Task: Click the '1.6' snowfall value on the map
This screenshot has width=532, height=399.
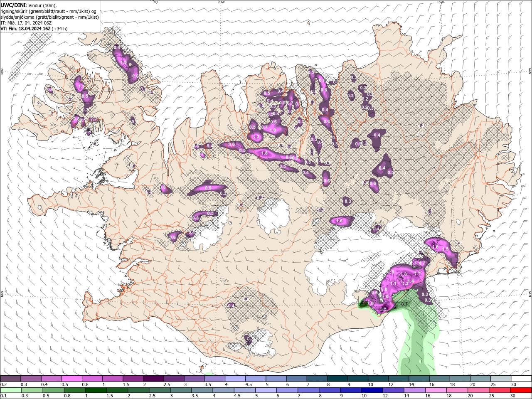Action: [x=339, y=221]
